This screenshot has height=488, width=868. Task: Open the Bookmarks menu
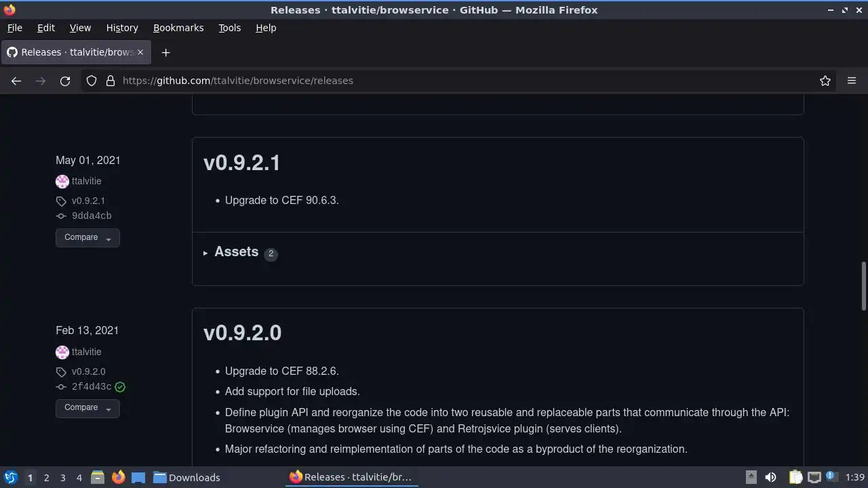click(178, 28)
